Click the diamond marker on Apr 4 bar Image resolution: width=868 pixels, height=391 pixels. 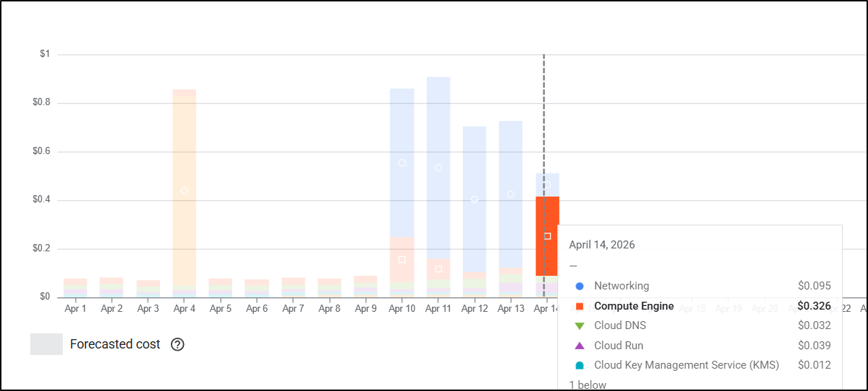[185, 191]
